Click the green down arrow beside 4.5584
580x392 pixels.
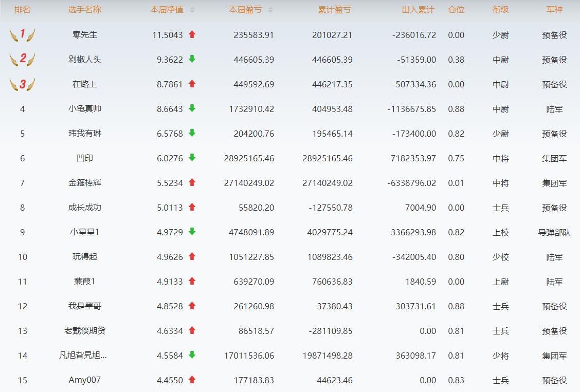[192, 355]
